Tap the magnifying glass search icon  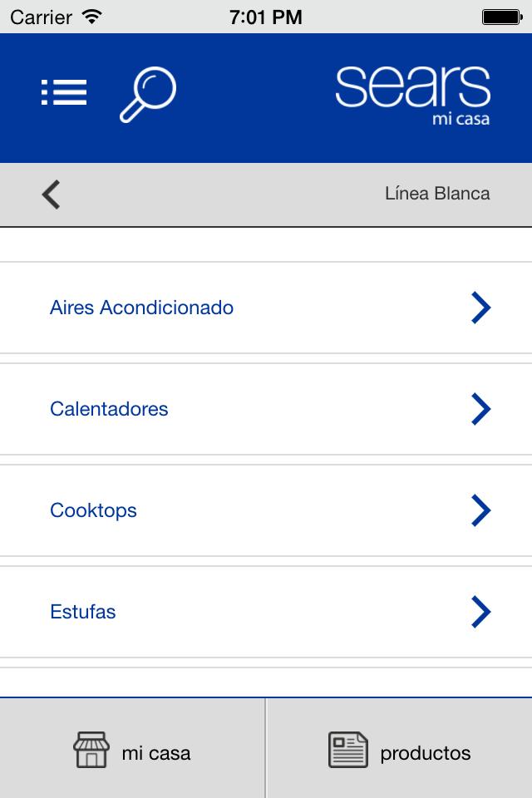tap(148, 93)
